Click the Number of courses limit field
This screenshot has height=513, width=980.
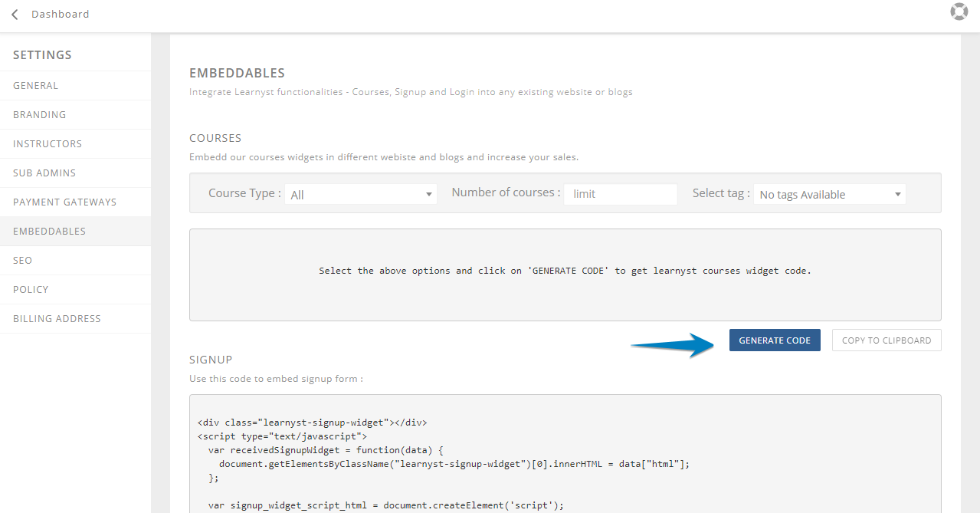coord(621,194)
